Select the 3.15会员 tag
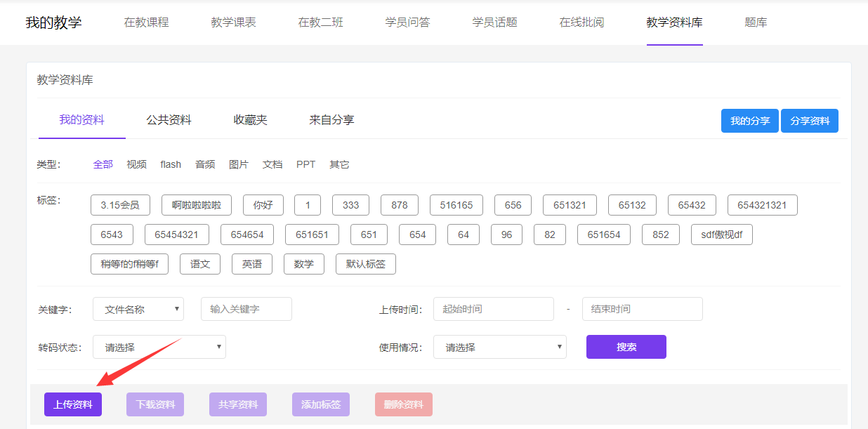868x429 pixels. tap(120, 205)
